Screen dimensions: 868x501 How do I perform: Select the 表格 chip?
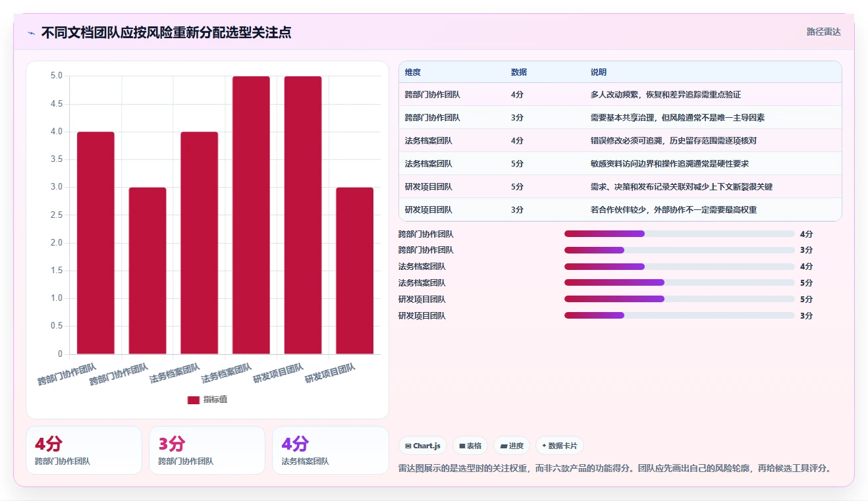pos(470,446)
